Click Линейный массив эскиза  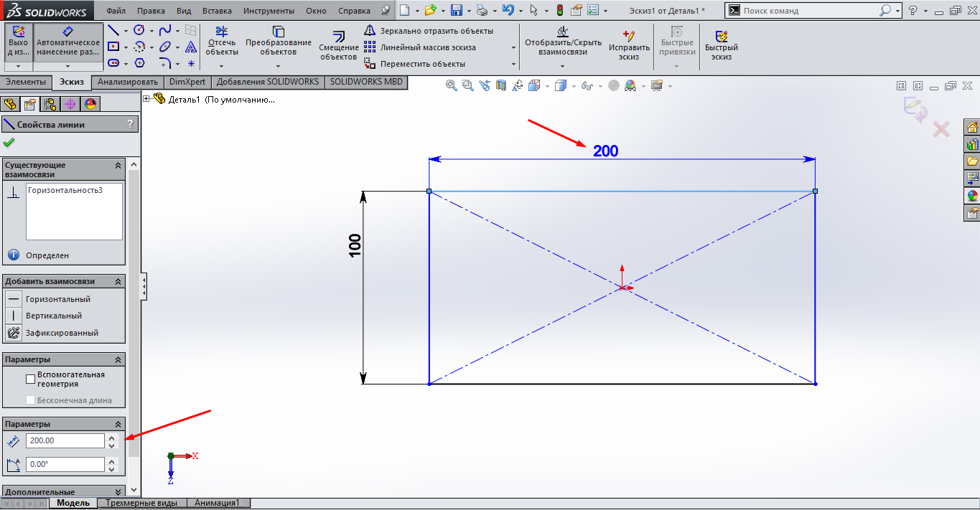[420, 47]
